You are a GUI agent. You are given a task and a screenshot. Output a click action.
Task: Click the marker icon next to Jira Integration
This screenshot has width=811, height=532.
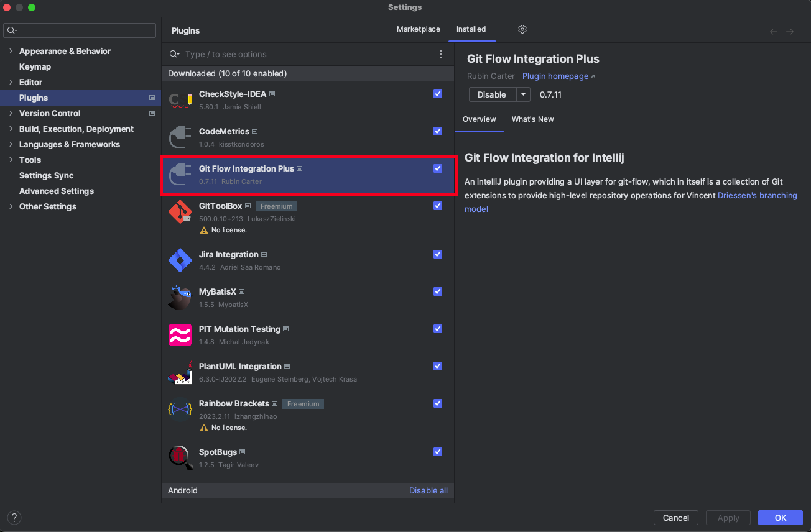click(264, 255)
